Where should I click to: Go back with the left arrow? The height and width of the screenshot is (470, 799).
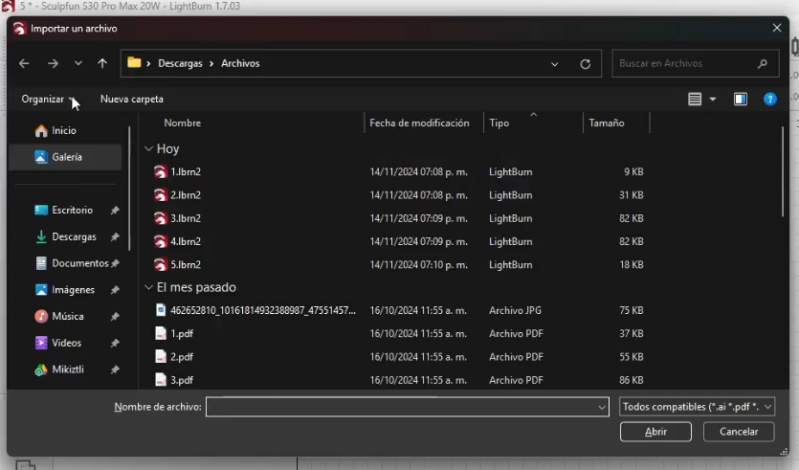coord(24,63)
